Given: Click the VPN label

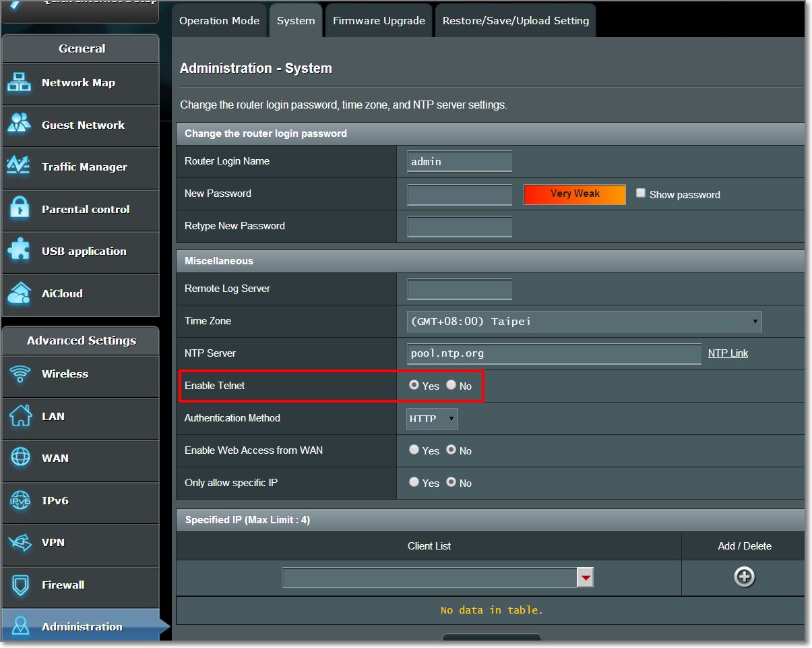Looking at the screenshot, I should pos(53,542).
